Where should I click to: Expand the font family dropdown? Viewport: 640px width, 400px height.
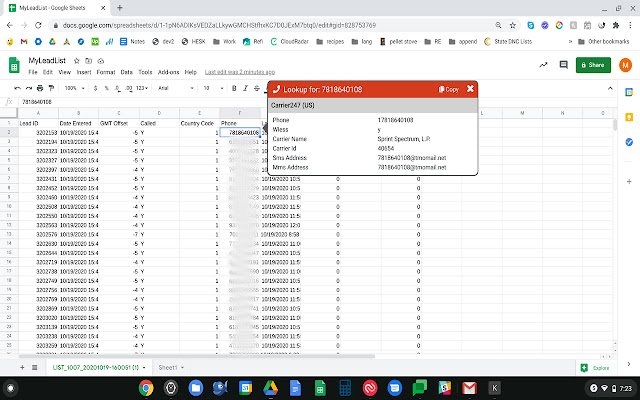(x=172, y=87)
